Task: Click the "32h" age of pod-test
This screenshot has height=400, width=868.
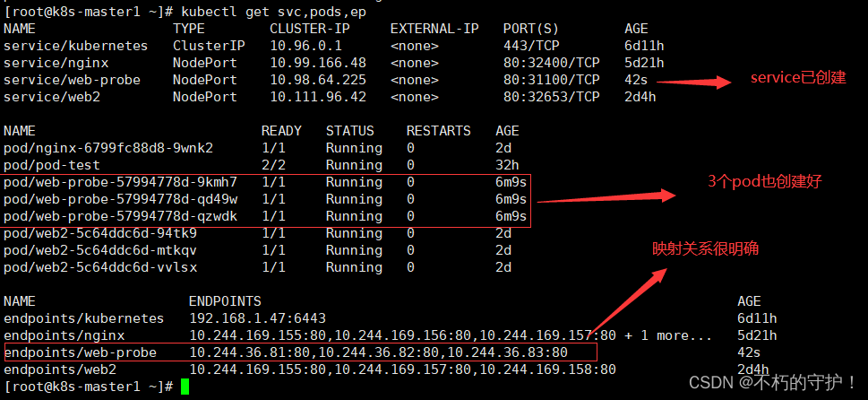Action: click(x=508, y=165)
